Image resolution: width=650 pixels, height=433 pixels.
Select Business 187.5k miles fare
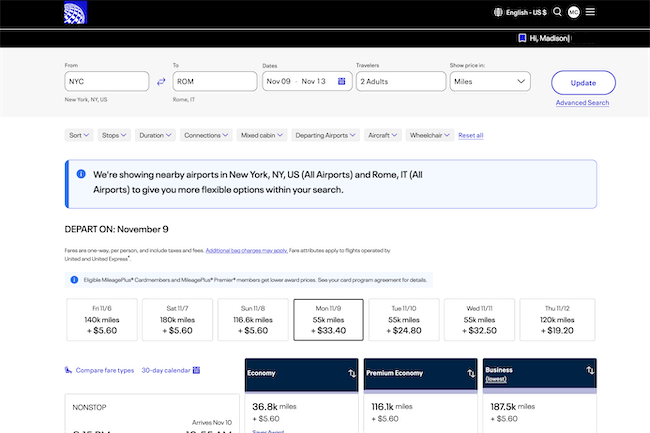coord(539,413)
